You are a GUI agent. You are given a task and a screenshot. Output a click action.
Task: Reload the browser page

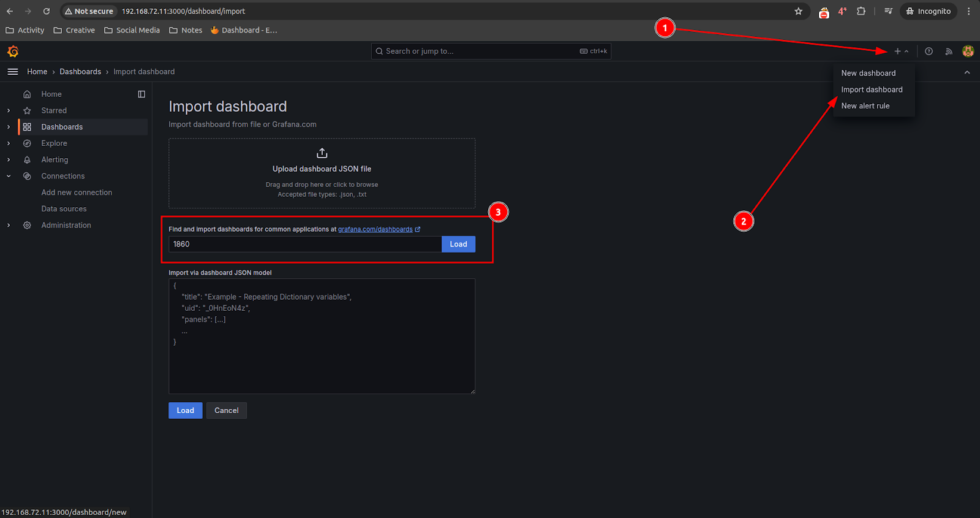click(x=47, y=11)
